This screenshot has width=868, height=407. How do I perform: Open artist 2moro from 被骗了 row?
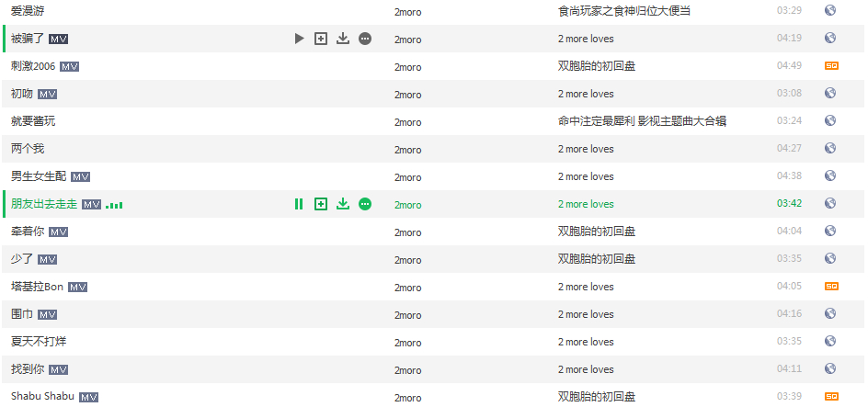(x=408, y=40)
